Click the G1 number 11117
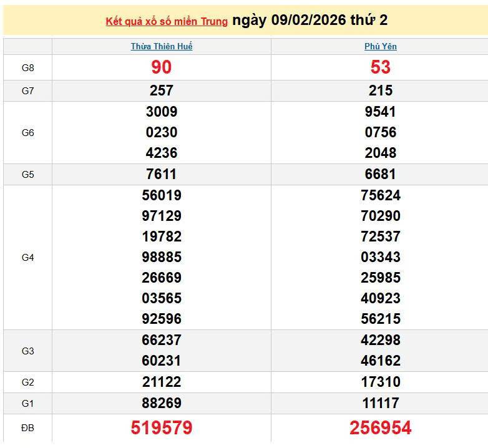Screen dimensions: 488x448 click(x=381, y=403)
